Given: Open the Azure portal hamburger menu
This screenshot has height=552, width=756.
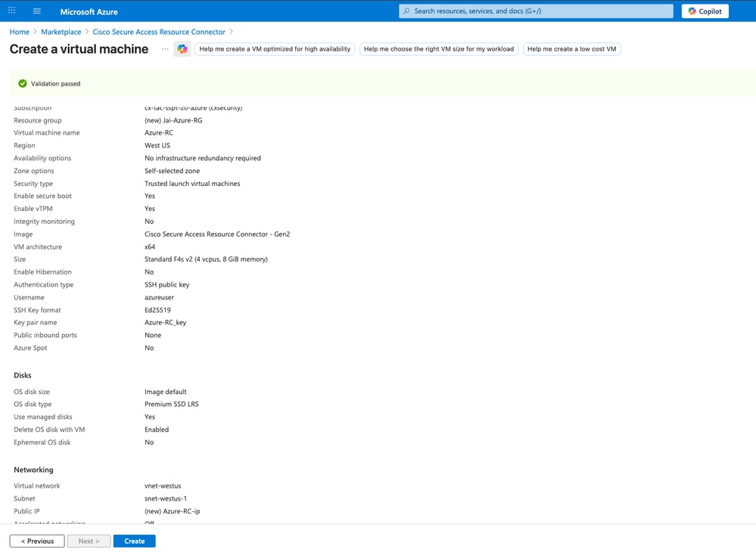Looking at the screenshot, I should coord(35,11).
